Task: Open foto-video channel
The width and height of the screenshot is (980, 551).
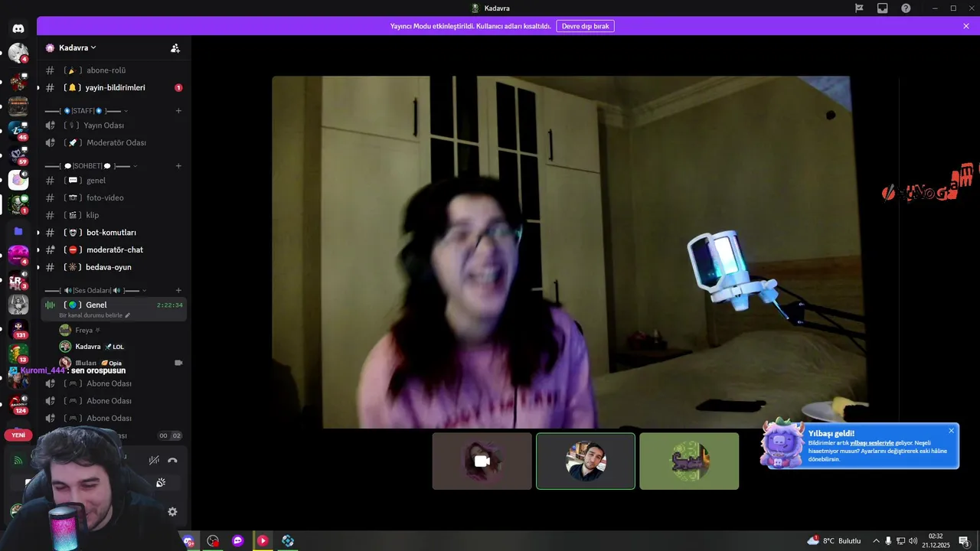Action: [x=113, y=198]
